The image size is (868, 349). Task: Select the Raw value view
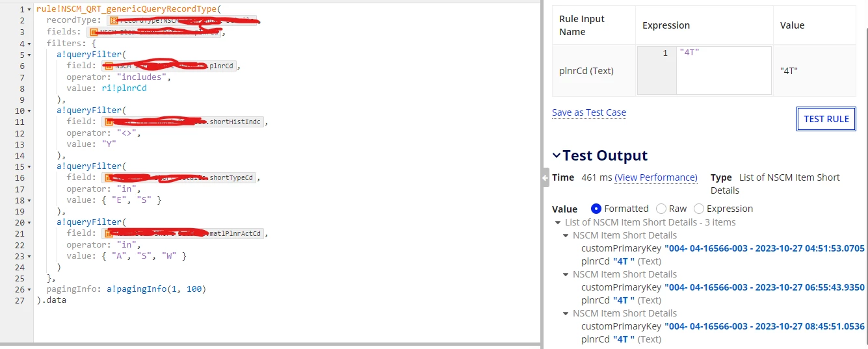[661, 209]
